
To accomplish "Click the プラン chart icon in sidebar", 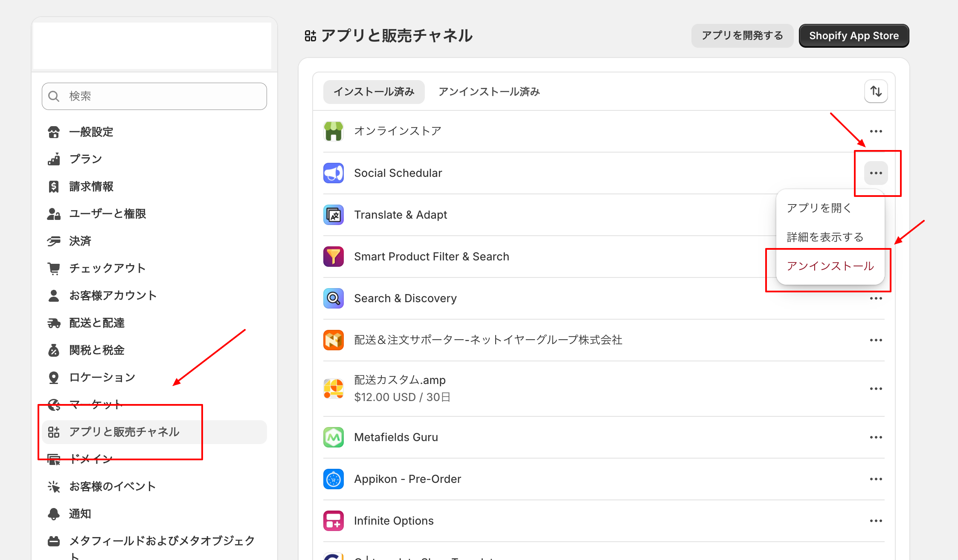I will tap(54, 159).
